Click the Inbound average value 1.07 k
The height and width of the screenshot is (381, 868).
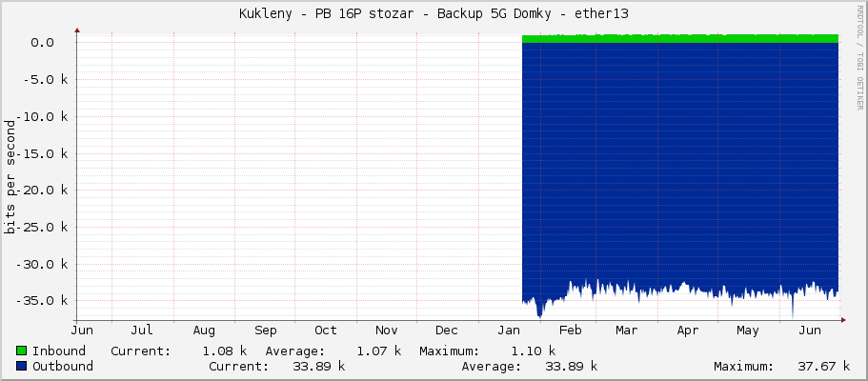tap(379, 351)
